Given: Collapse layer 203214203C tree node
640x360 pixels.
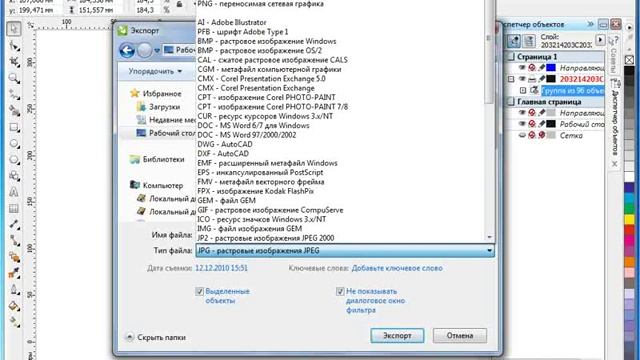Looking at the screenshot, I should pyautogui.click(x=511, y=79).
